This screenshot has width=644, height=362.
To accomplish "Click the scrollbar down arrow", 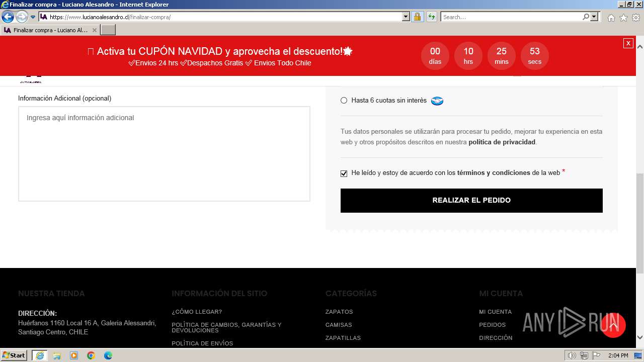I will [x=640, y=337].
